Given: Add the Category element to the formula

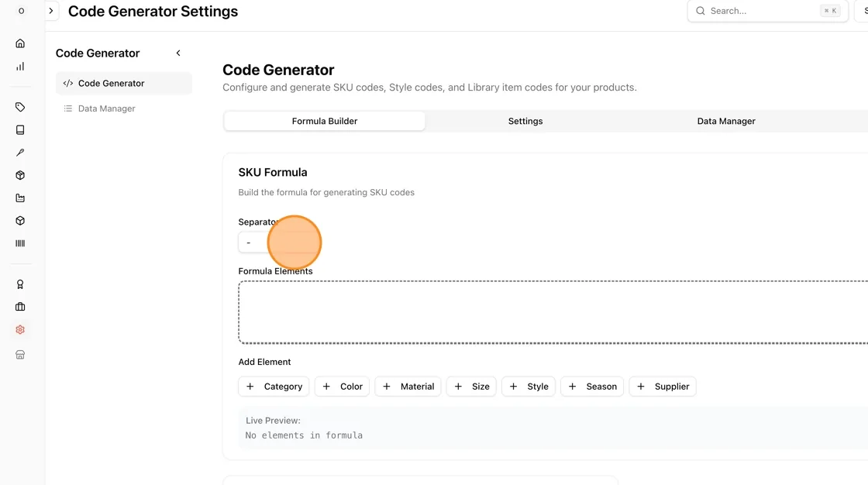Looking at the screenshot, I should [274, 387].
